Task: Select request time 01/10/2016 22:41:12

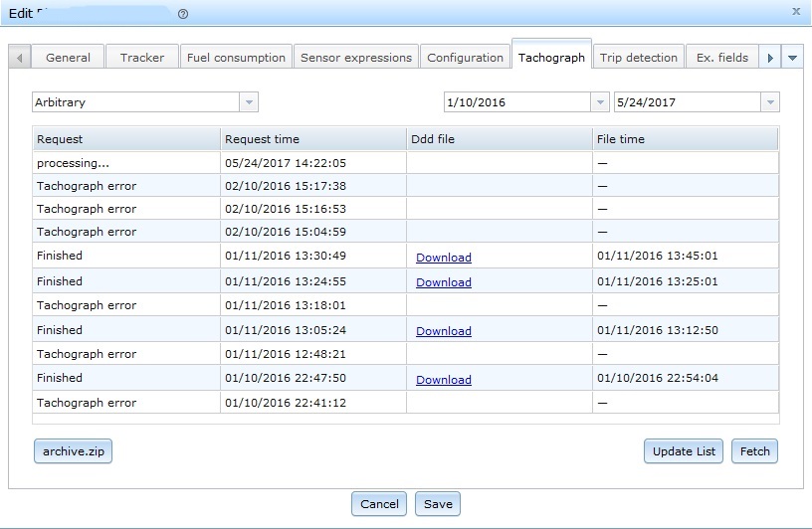Action: coord(286,402)
